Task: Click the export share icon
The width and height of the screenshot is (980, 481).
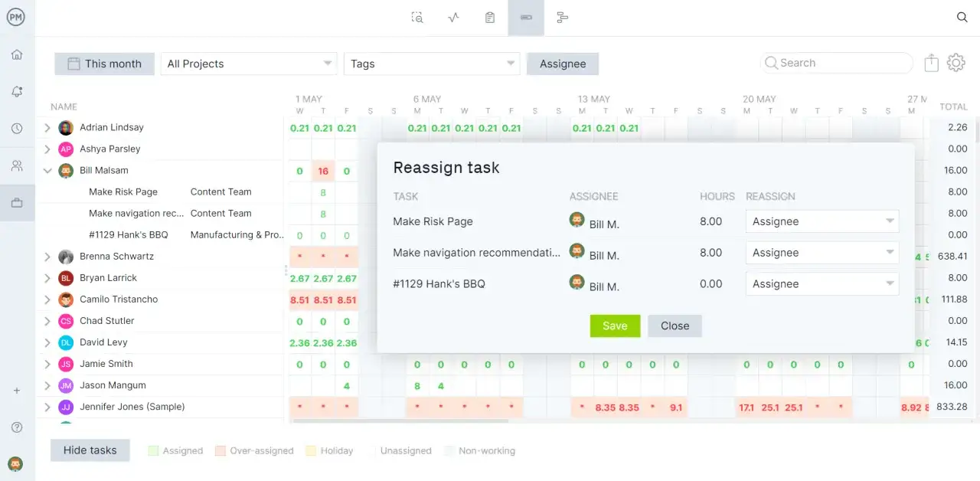Action: click(931, 63)
